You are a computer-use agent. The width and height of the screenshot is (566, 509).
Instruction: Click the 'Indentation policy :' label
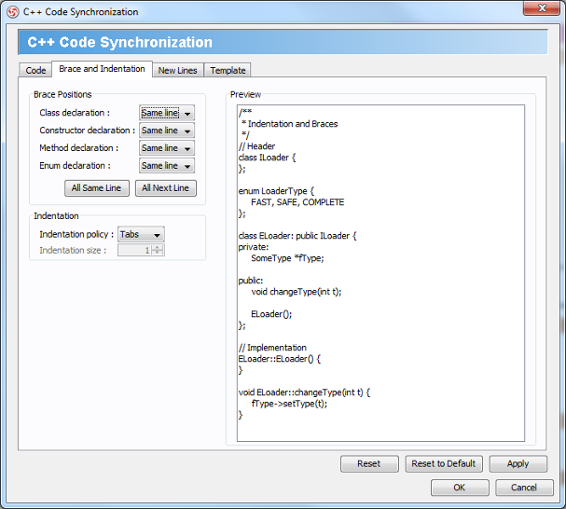77,234
